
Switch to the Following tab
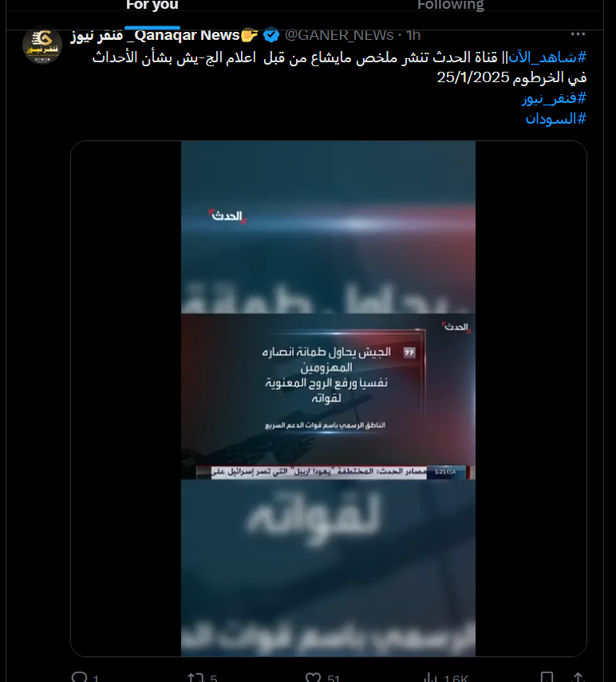pos(450,6)
